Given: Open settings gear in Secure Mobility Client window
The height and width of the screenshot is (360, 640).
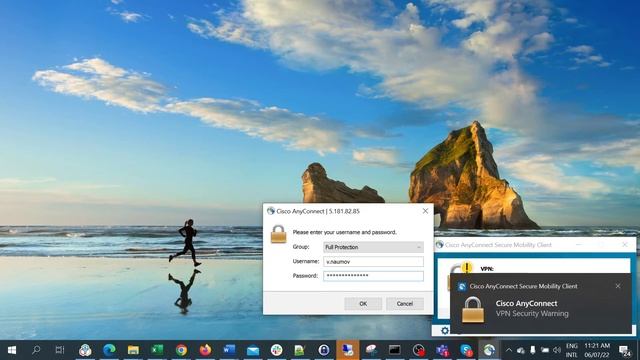Looking at the screenshot, I should click(x=444, y=330).
